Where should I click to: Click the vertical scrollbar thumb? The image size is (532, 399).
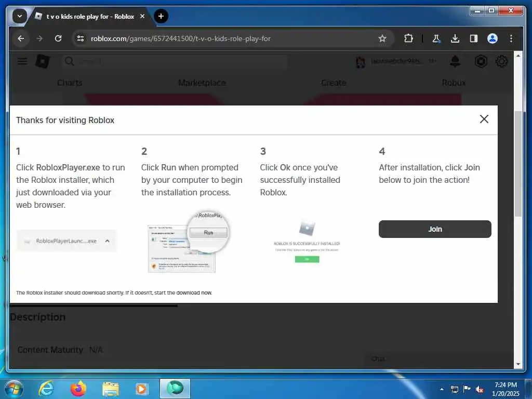[x=518, y=164]
